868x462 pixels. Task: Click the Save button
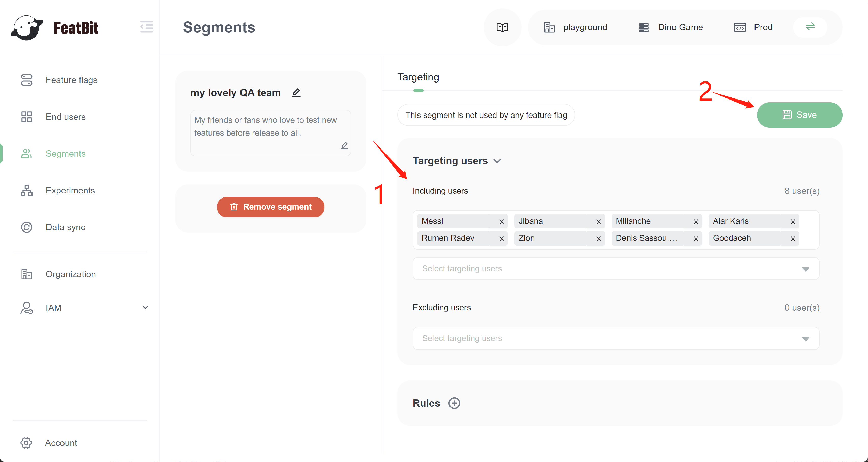[799, 115]
